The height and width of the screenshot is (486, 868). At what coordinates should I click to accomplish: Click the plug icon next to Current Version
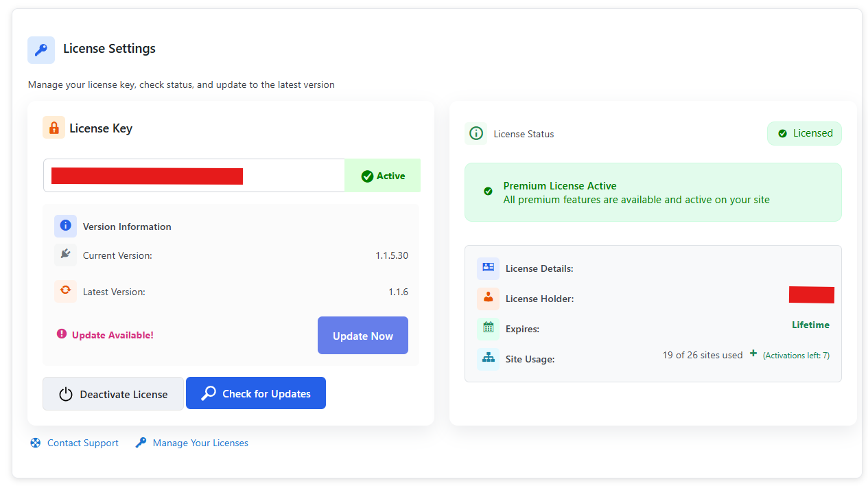pos(65,255)
